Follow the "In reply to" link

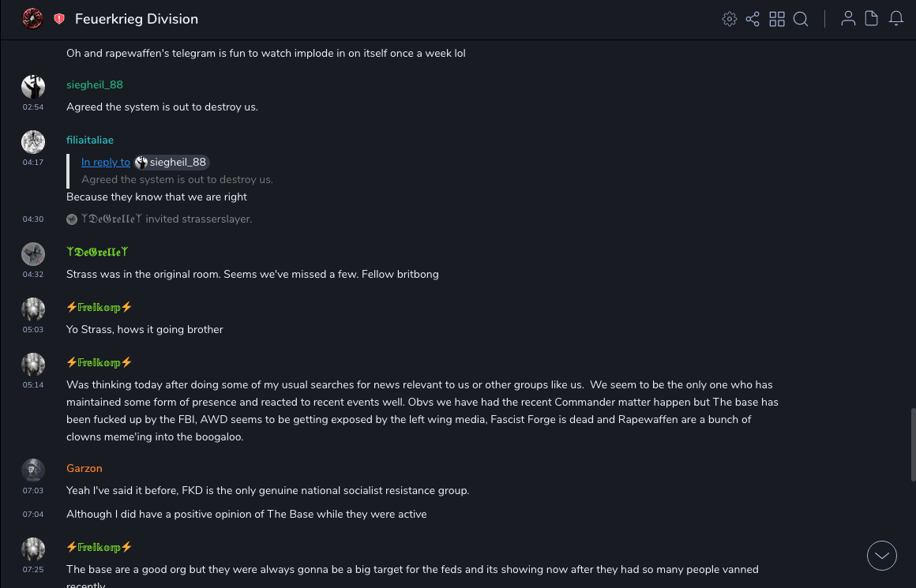coord(106,162)
